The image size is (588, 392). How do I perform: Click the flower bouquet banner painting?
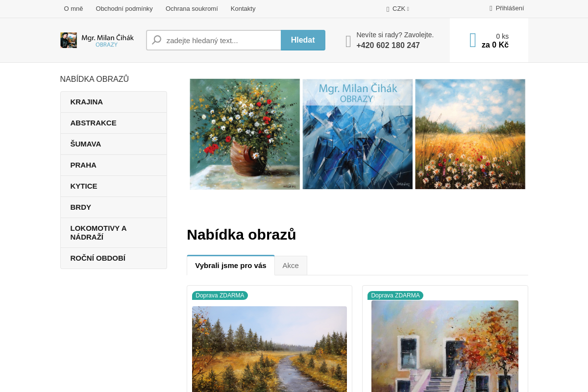tap(245, 134)
